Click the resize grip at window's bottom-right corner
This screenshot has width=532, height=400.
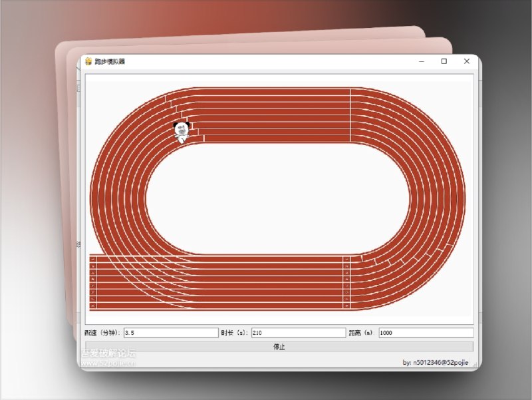point(474,365)
